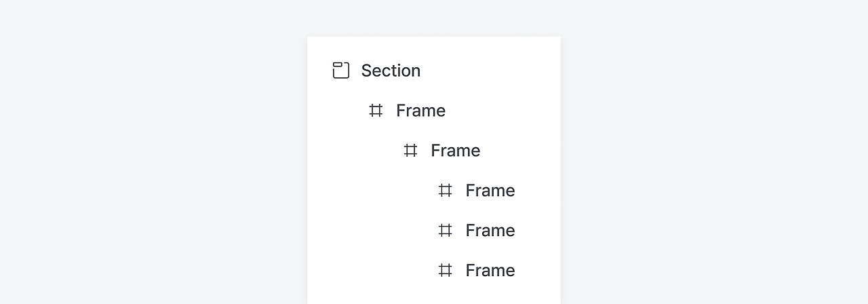Select the Section layer label
The height and width of the screenshot is (304, 868).
391,71
